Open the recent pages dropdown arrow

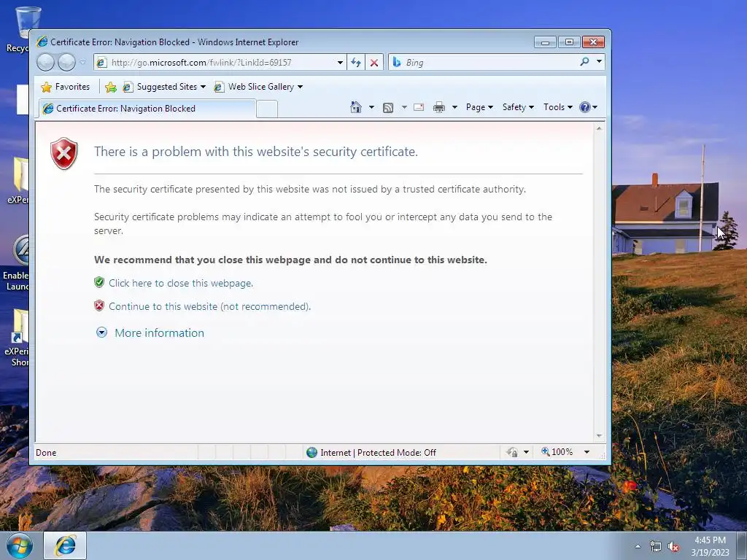pyautogui.click(x=82, y=63)
